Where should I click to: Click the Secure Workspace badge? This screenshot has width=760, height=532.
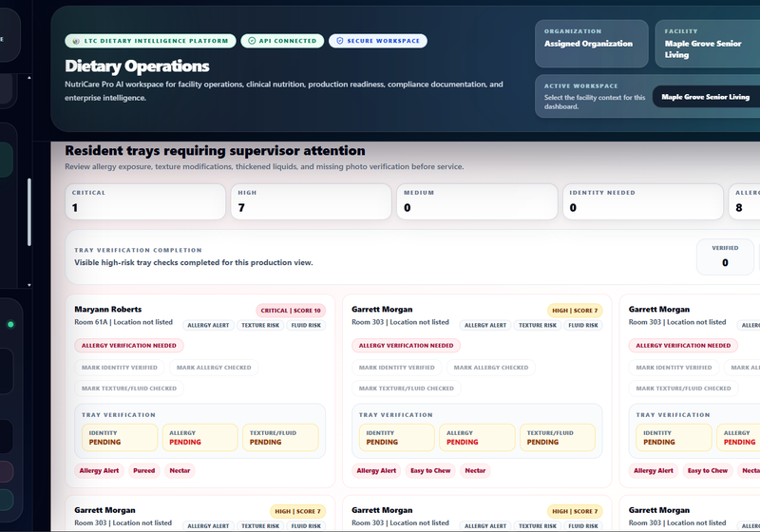(377, 41)
